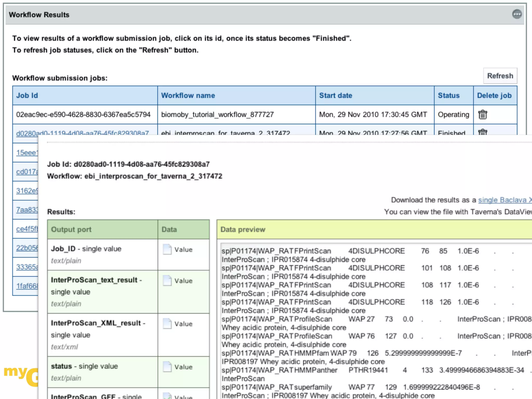The height and width of the screenshot is (399, 532).
Task: Delete the biomoby_tutorial_workflow job via trash icon
Action: tap(482, 115)
